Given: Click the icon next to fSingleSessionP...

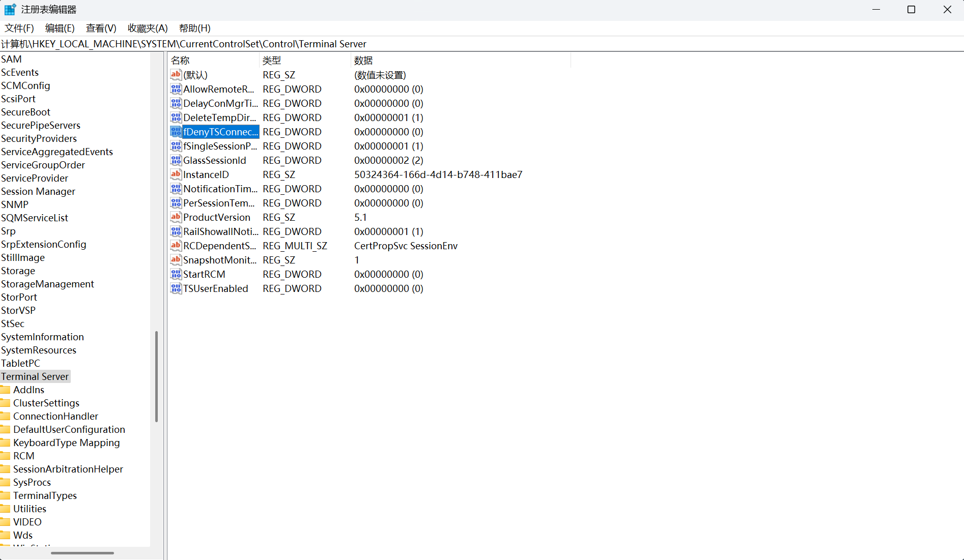Looking at the screenshot, I should coord(176,146).
